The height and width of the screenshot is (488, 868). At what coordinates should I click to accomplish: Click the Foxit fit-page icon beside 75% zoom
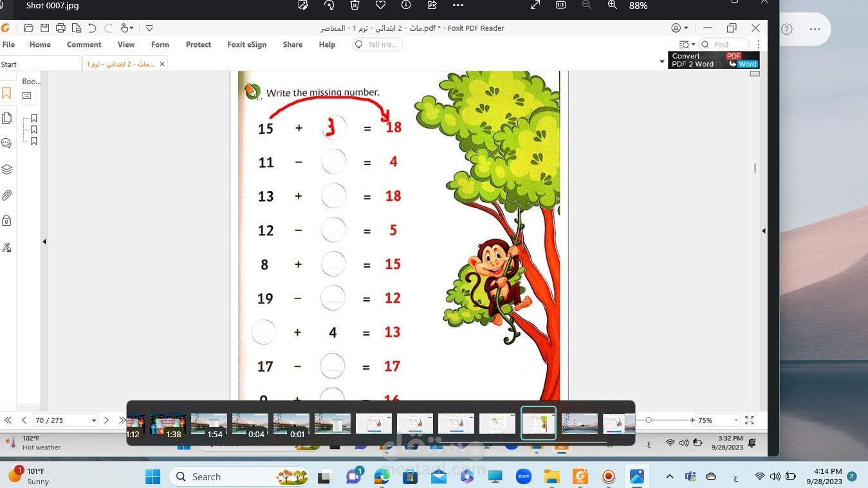click(749, 420)
